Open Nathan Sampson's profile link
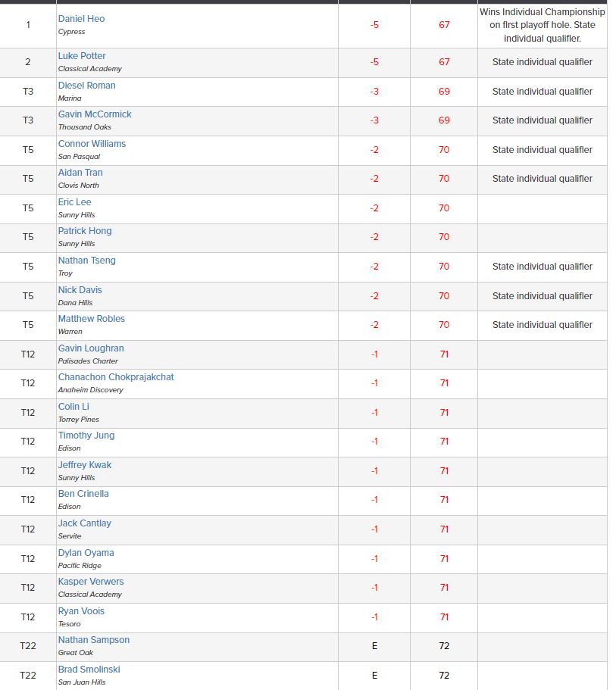616x690 pixels. (94, 640)
